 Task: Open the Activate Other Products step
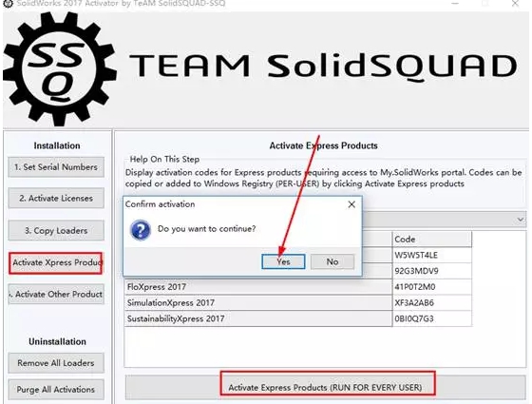56,294
